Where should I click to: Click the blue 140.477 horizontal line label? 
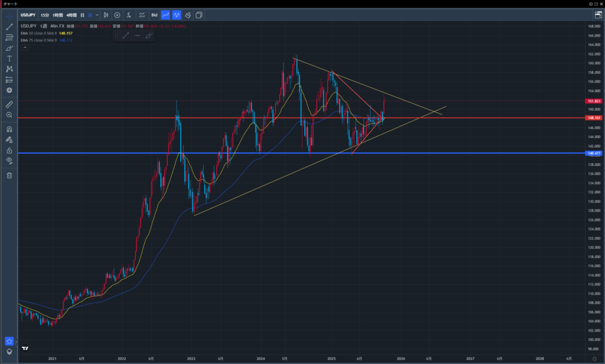pos(594,153)
